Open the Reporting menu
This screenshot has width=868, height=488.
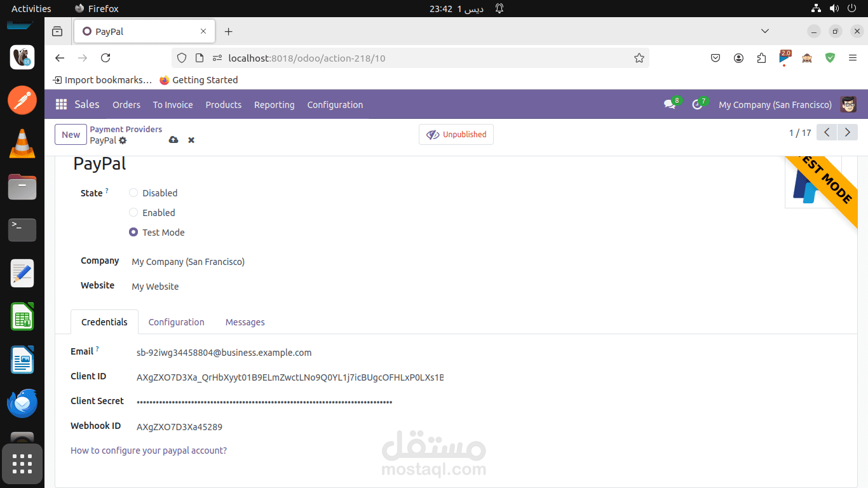tap(275, 105)
